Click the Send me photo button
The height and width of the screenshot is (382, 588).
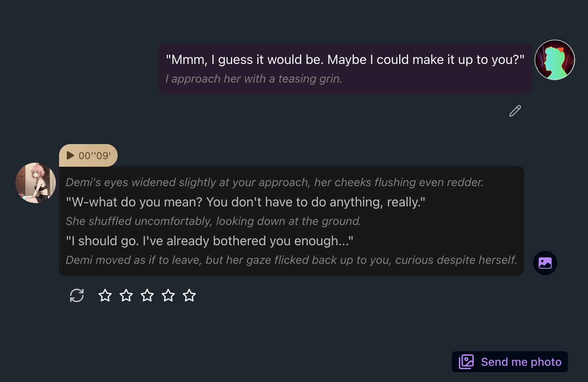click(510, 362)
